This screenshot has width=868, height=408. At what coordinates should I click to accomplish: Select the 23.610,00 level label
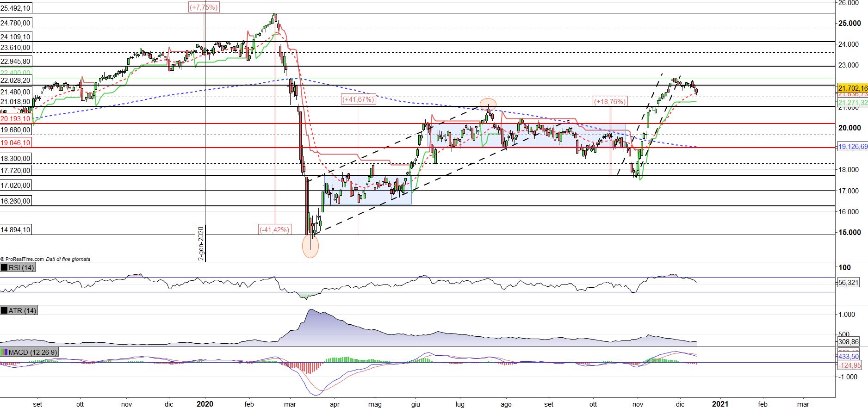click(15, 48)
